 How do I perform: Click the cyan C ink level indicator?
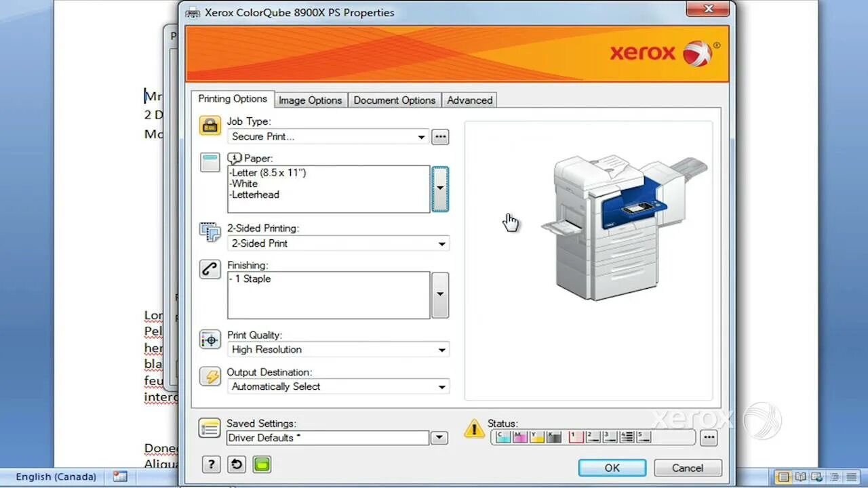point(502,436)
